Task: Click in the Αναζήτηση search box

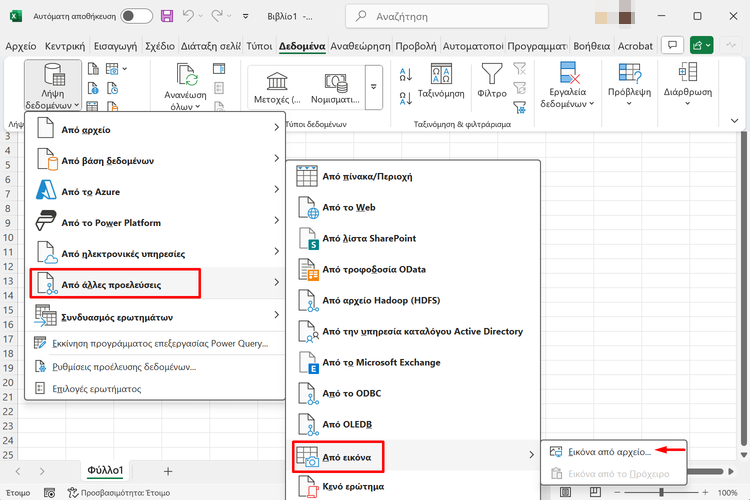Action: tap(447, 17)
